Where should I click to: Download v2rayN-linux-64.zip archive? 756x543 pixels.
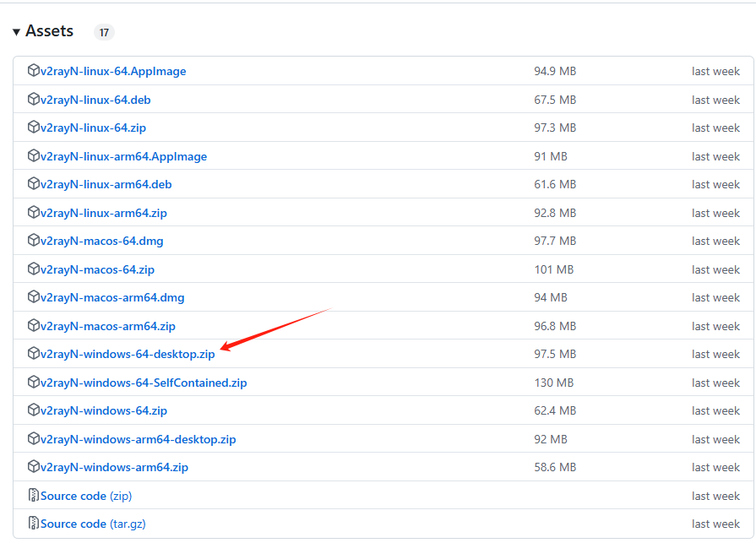pos(93,128)
